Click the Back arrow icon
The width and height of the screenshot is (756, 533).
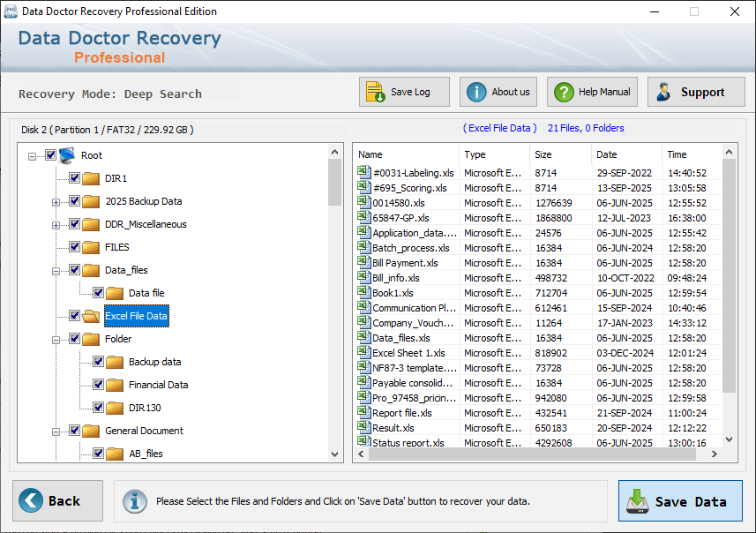pos(31,500)
